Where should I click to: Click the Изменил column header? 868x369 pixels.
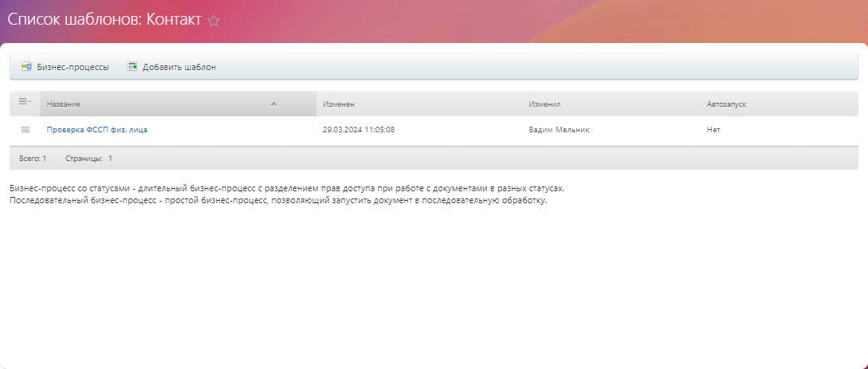[x=544, y=104]
